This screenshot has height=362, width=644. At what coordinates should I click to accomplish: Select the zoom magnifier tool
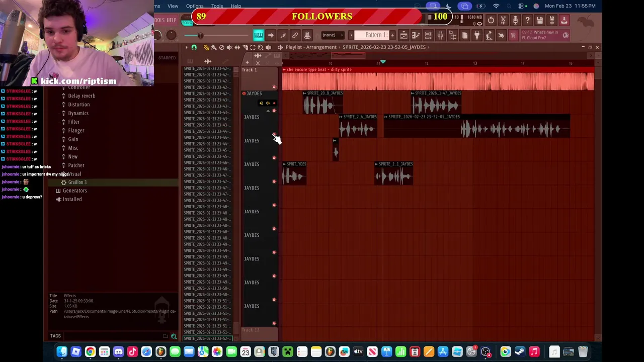(261, 47)
